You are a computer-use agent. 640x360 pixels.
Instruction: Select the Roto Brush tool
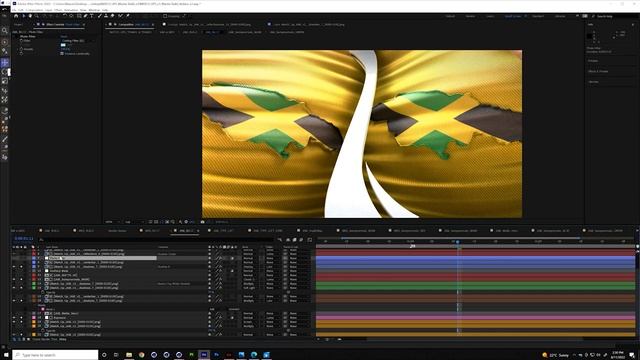120,16
